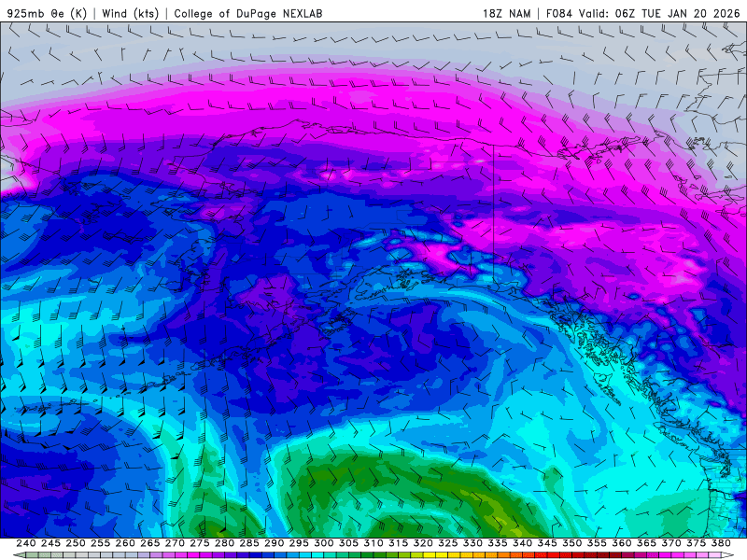The image size is (747, 560).
Task: Pick the 355 label on the legend
Action: 597,543
